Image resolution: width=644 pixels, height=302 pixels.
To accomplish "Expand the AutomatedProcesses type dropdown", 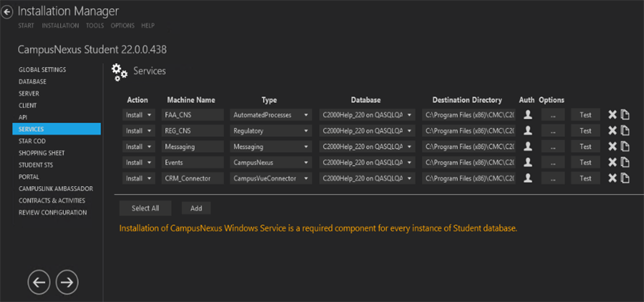I will (x=271, y=115).
